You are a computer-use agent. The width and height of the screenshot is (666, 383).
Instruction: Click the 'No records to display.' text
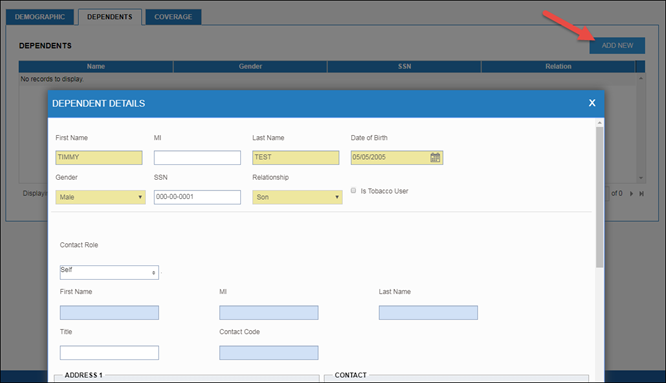[x=52, y=79]
